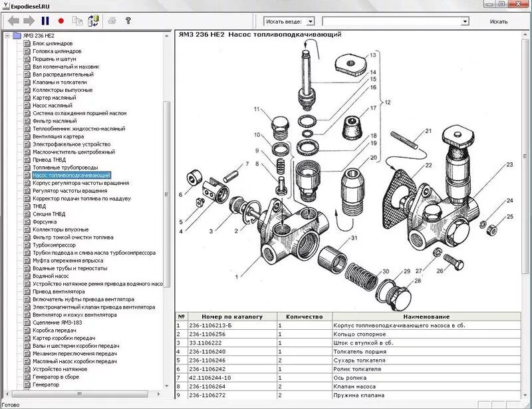
Task: Click catalog number 33.1106222 cell
Action: point(232,342)
